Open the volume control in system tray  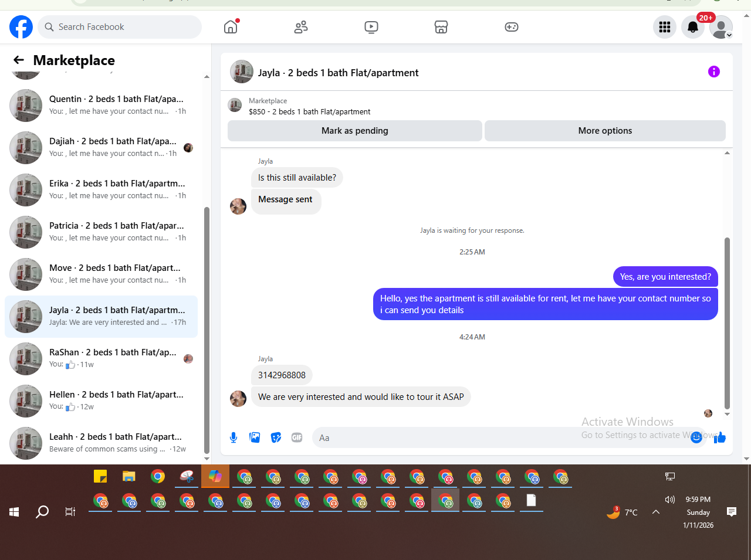(x=670, y=500)
